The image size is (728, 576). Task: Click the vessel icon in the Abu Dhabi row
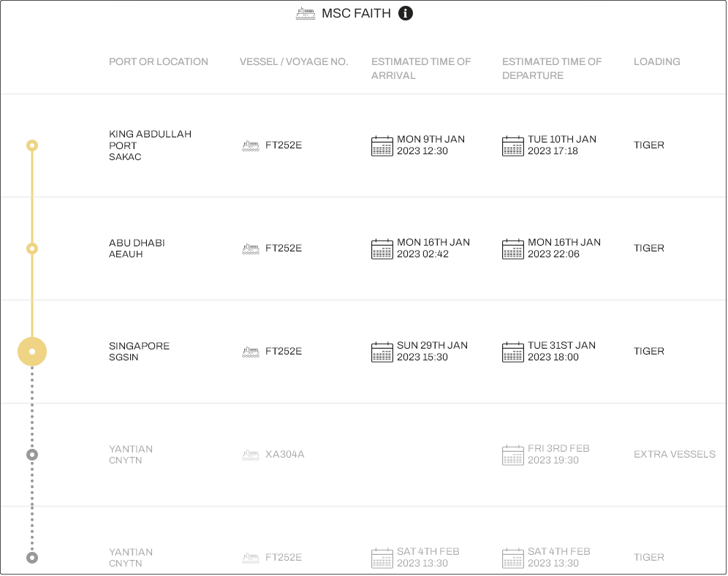251,249
